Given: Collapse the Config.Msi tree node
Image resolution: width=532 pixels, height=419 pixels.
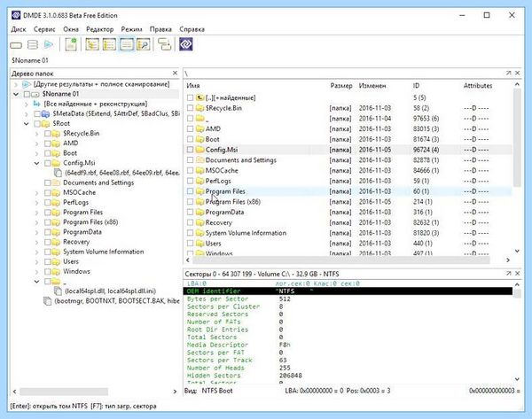Looking at the screenshot, I should click(x=36, y=163).
